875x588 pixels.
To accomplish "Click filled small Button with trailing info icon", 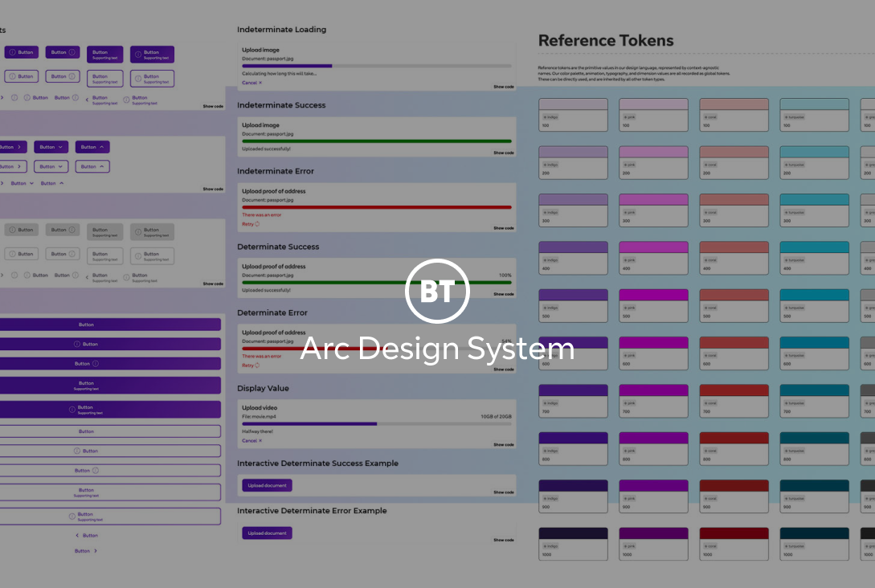I will point(63,52).
